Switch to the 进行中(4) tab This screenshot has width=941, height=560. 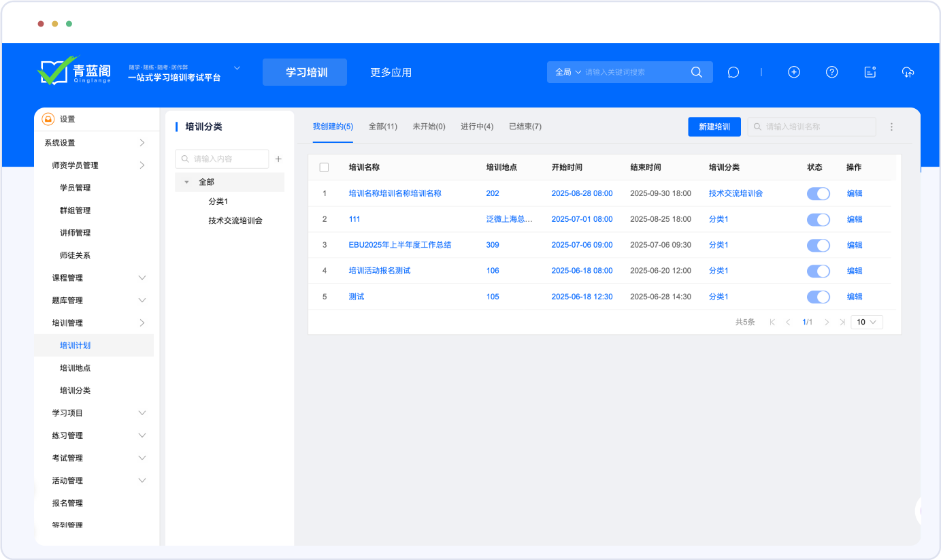pos(476,127)
